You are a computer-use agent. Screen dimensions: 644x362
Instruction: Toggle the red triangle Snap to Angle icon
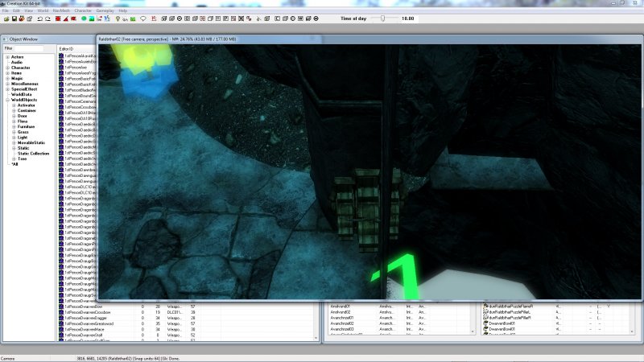pyautogui.click(x=66, y=19)
